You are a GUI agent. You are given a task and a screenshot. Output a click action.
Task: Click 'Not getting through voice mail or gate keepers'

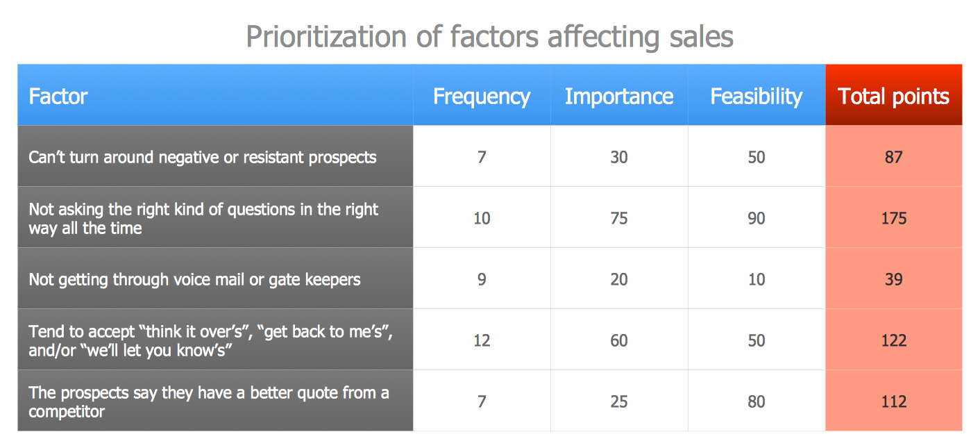(x=194, y=279)
